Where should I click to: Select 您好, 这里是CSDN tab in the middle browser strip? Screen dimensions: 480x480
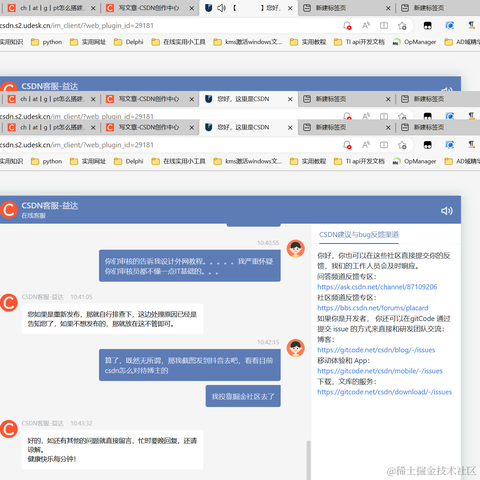click(x=248, y=99)
